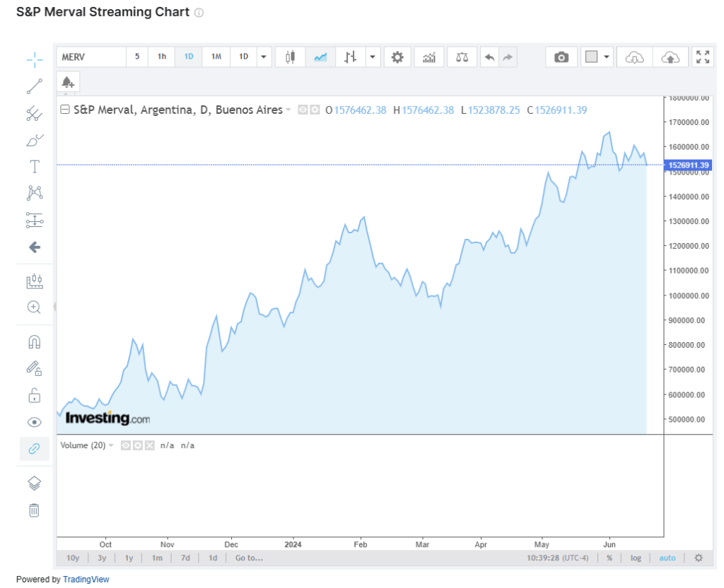Viewport: 724px width, 588px height.
Task: Select the brush drawing tool
Action: [35, 140]
